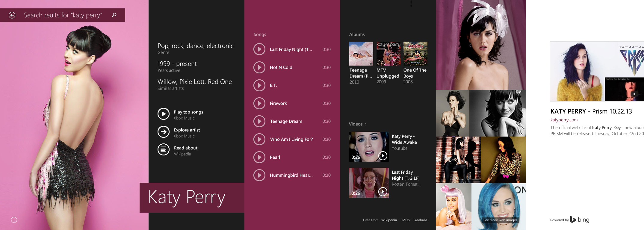Open the katyperry.com link
The width and height of the screenshot is (644, 230).
point(564,120)
